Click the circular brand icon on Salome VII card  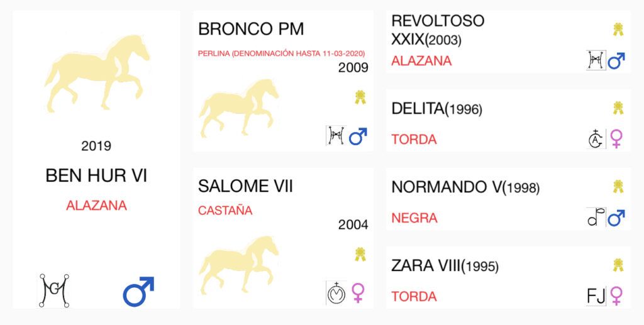(x=336, y=293)
